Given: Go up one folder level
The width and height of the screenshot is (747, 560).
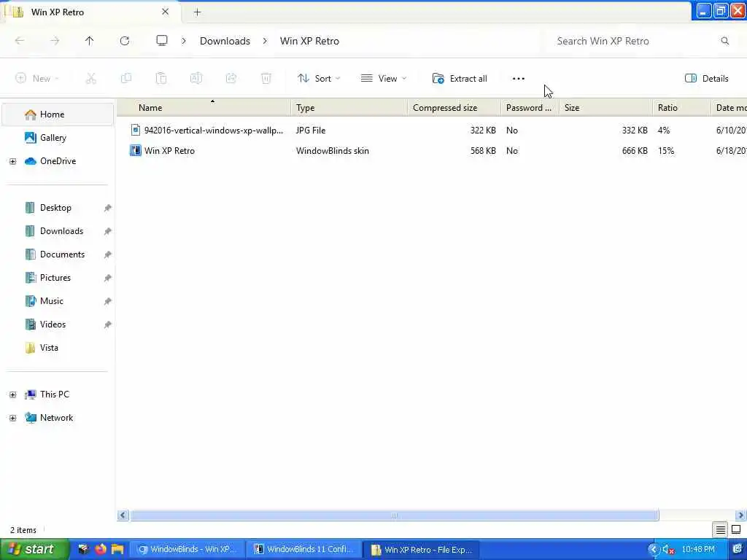Looking at the screenshot, I should tap(90, 41).
